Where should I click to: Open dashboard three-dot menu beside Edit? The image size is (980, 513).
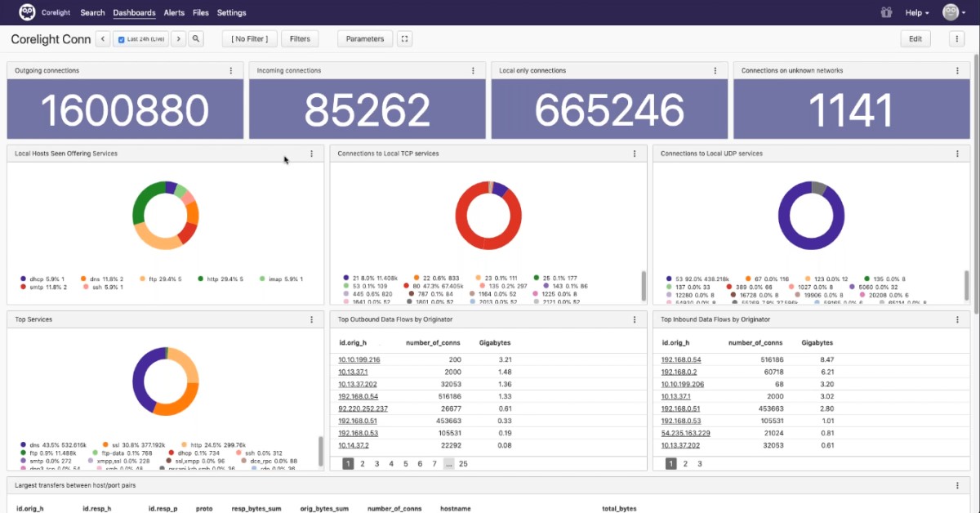[x=956, y=38]
